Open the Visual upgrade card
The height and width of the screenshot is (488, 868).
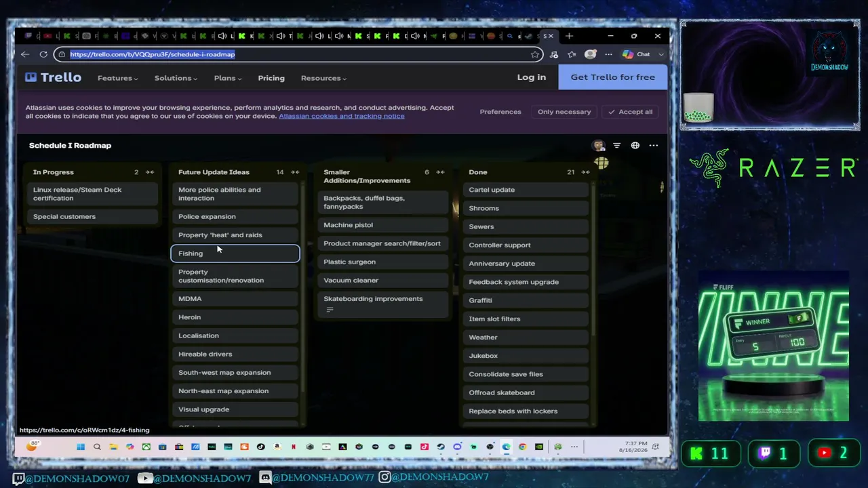235,409
